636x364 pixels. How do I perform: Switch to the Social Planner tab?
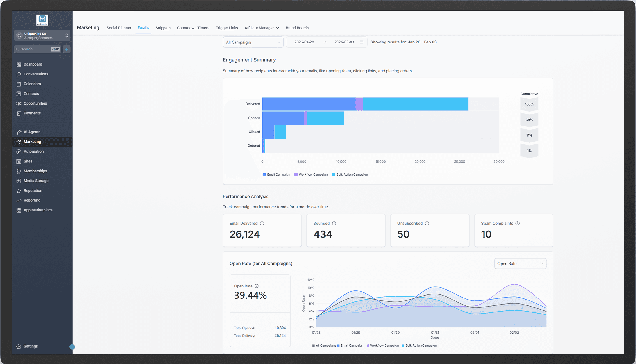pos(119,28)
